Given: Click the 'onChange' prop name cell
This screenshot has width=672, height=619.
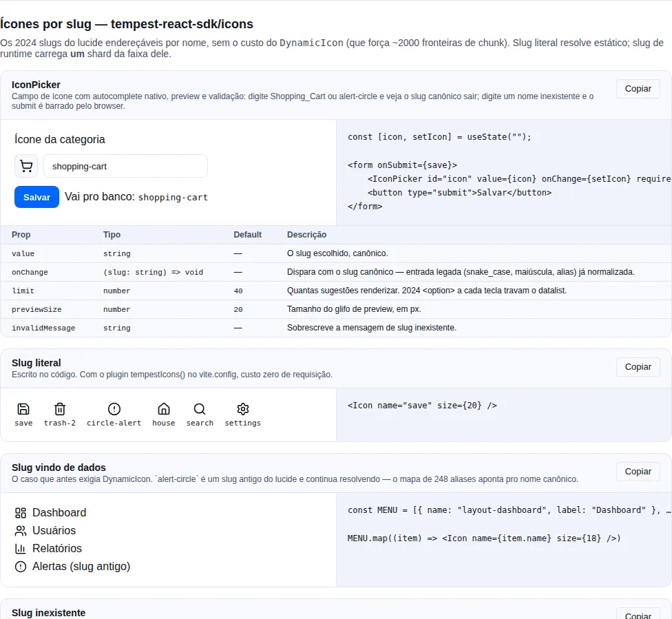Looking at the screenshot, I should [x=30, y=272].
